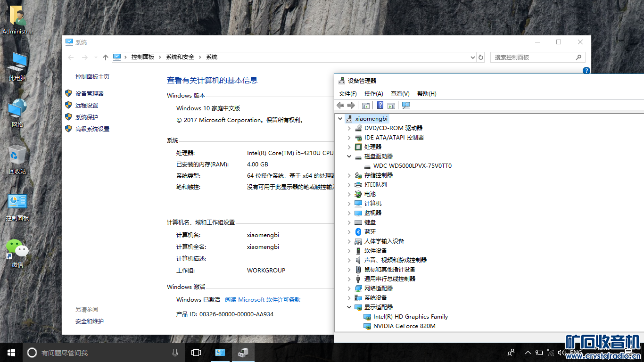Select the 鼠标和其他指针设备 category
This screenshot has width=644, height=362.
390,270
